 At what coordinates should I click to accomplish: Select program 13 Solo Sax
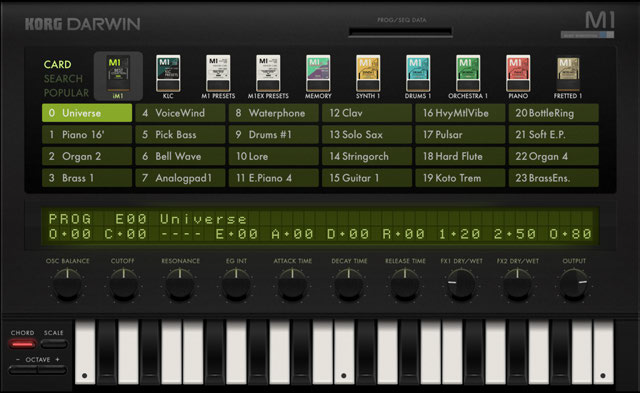(367, 135)
